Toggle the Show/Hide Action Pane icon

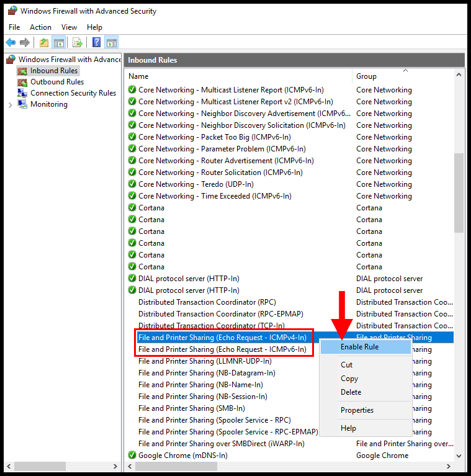(111, 42)
